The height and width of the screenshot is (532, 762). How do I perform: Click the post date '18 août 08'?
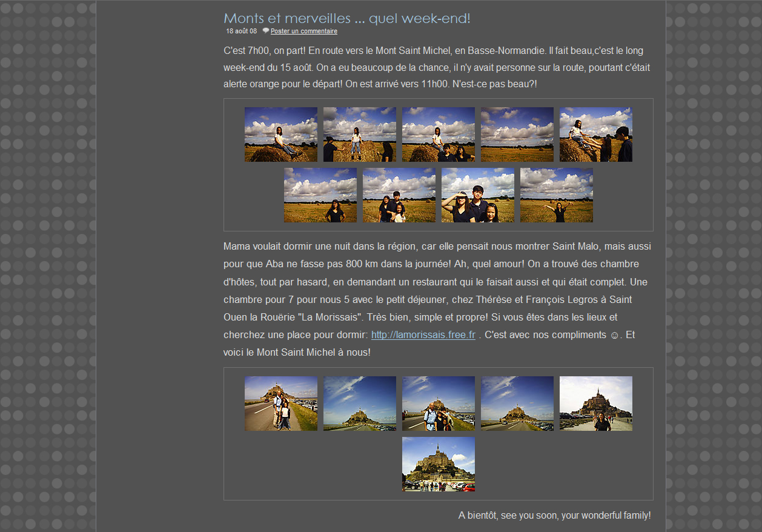pos(241,31)
